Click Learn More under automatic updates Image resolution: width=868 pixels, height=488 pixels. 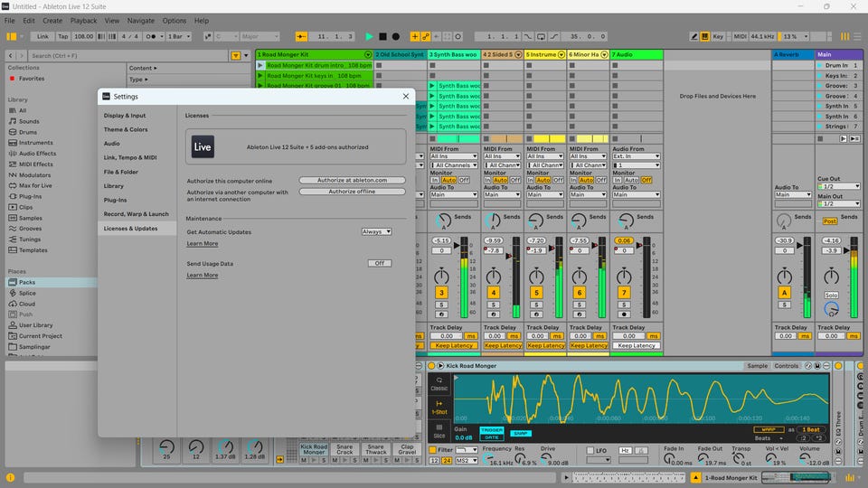pyautogui.click(x=202, y=244)
